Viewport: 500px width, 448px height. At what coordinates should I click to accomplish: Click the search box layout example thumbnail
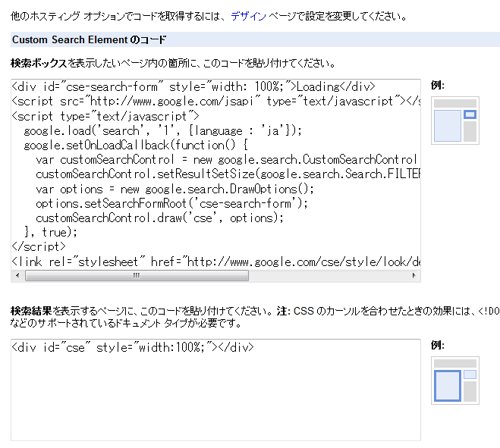coord(455,121)
